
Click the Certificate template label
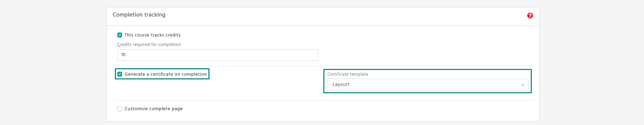tap(348, 74)
